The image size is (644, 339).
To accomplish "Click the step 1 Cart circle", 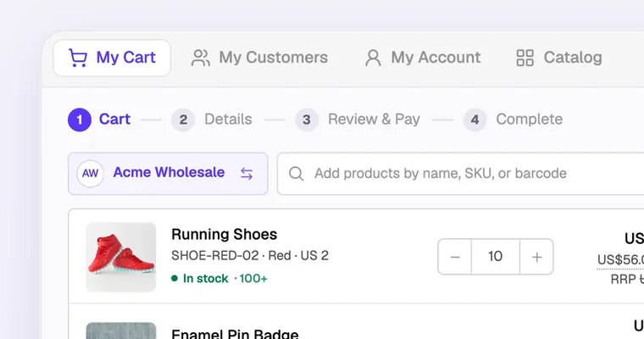I will click(x=80, y=120).
